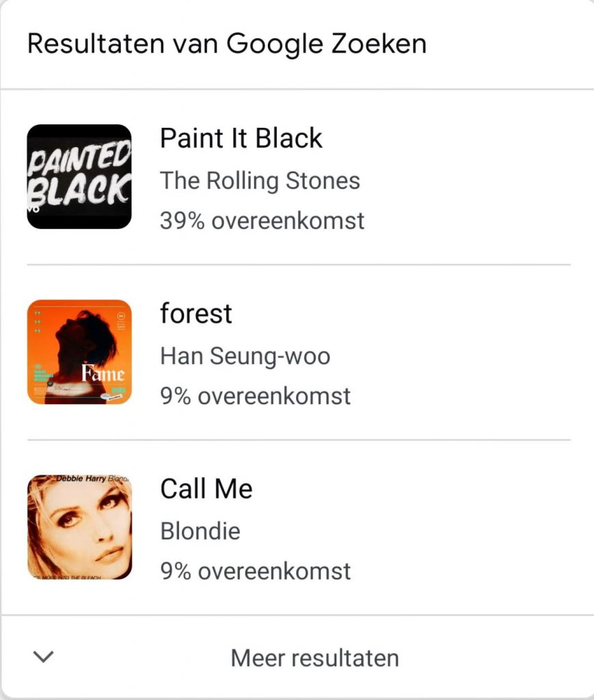Click the 39% overeenkomst match label
This screenshot has width=594, height=700.
click(x=262, y=221)
